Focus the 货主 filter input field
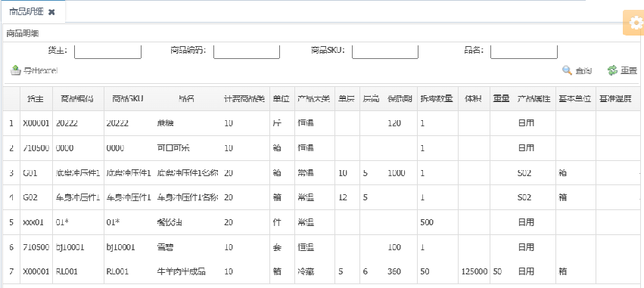This screenshot has height=288, width=644. point(107,51)
